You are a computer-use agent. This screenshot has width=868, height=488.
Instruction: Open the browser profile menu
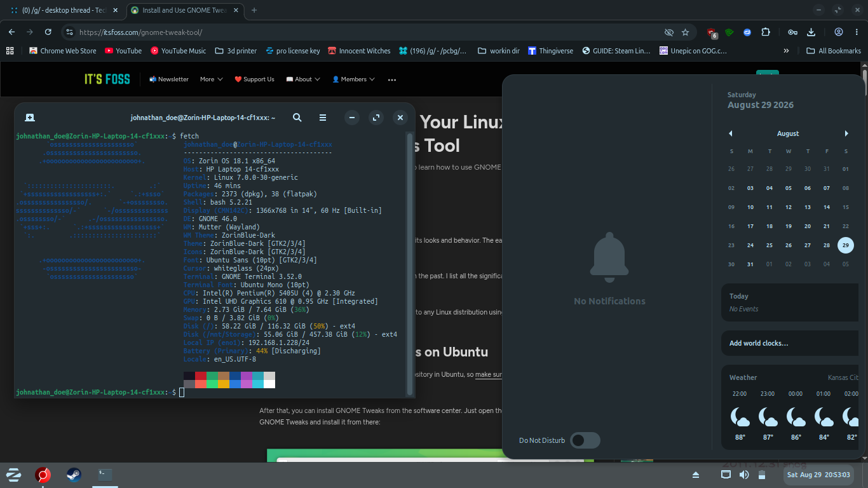[839, 32]
